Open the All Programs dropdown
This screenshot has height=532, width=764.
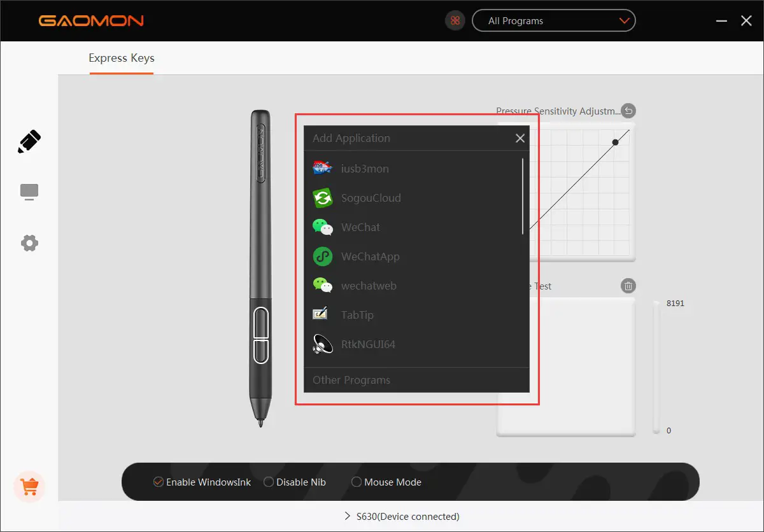point(553,20)
